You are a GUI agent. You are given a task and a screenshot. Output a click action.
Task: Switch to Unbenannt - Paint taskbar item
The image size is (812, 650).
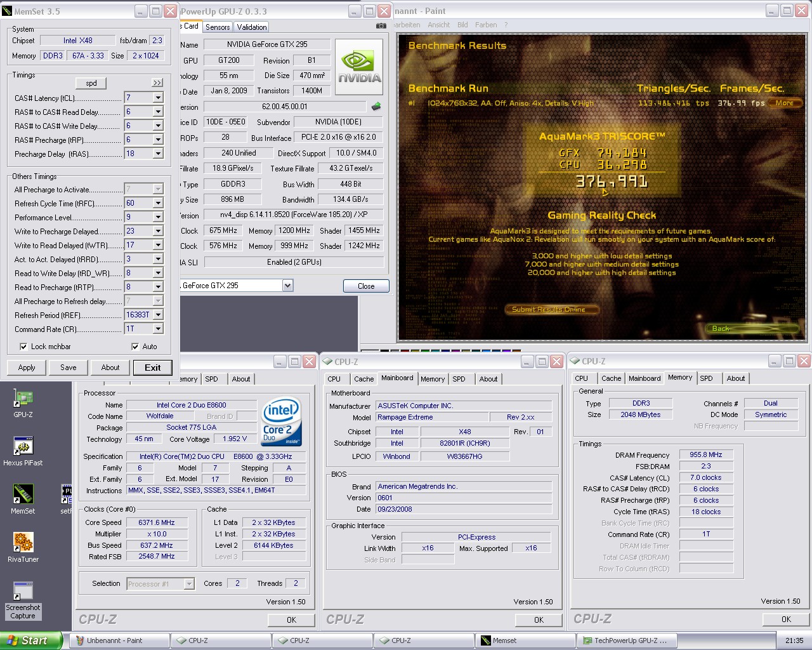119,640
